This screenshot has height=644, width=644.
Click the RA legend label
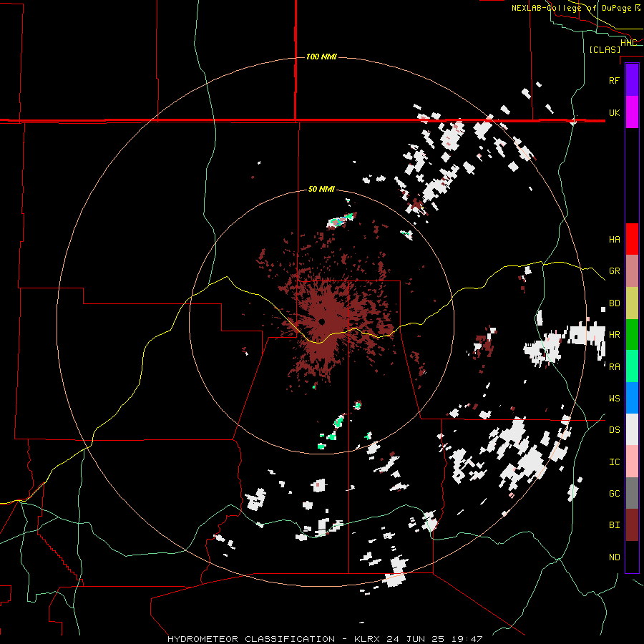click(x=614, y=366)
